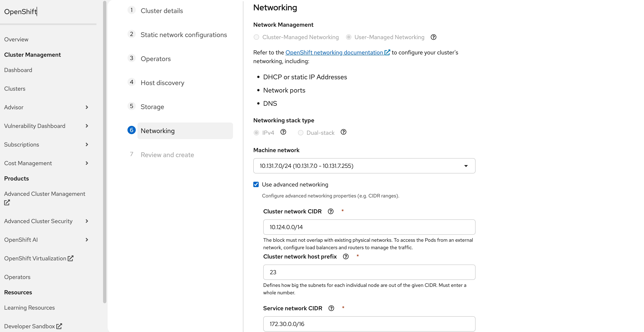
Task: Go to Host discovery wizard step
Action: pos(162,83)
